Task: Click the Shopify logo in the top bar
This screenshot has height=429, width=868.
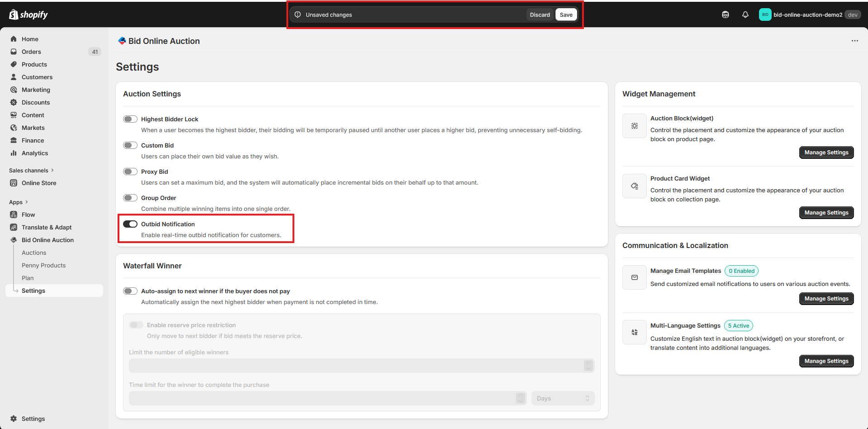Action: click(28, 14)
